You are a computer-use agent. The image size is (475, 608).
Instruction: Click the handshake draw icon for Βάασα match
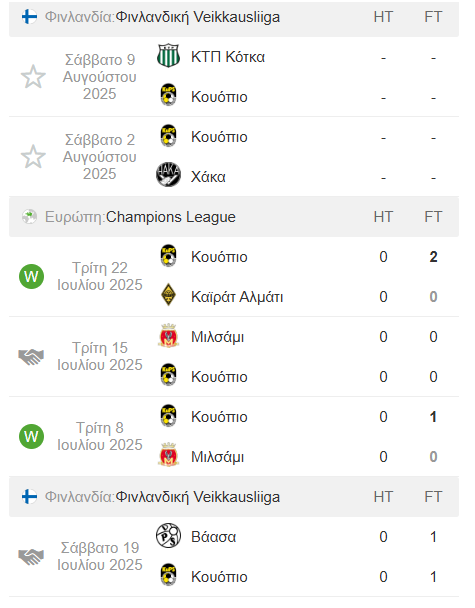pos(31,556)
